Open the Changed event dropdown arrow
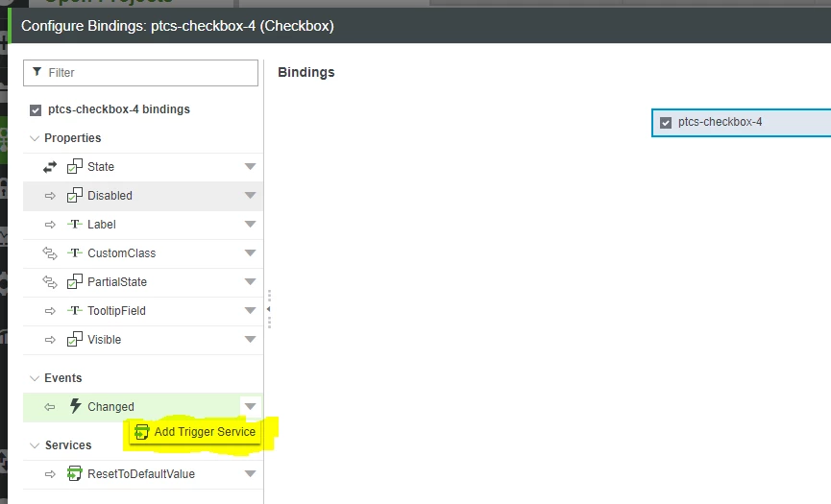831x504 pixels. pyautogui.click(x=250, y=407)
